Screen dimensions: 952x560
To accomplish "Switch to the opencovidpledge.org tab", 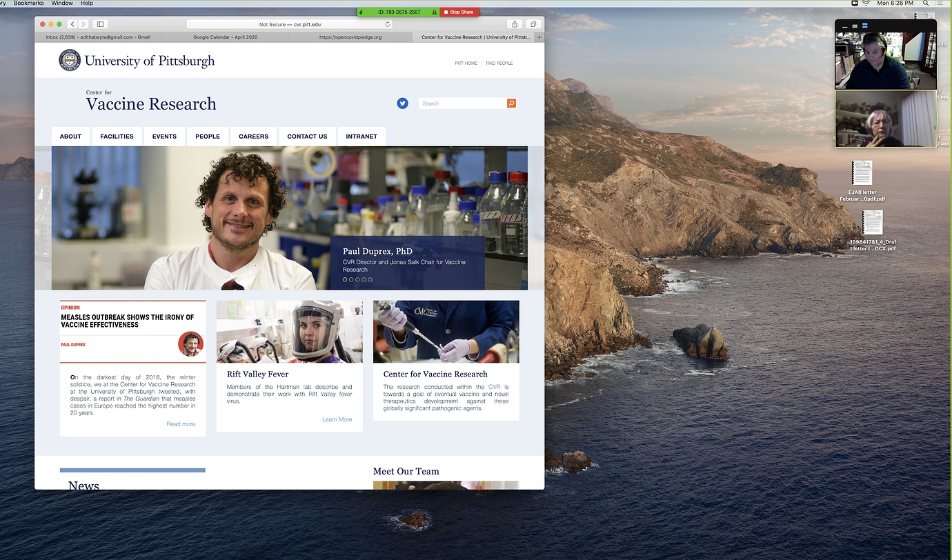I will [x=350, y=37].
